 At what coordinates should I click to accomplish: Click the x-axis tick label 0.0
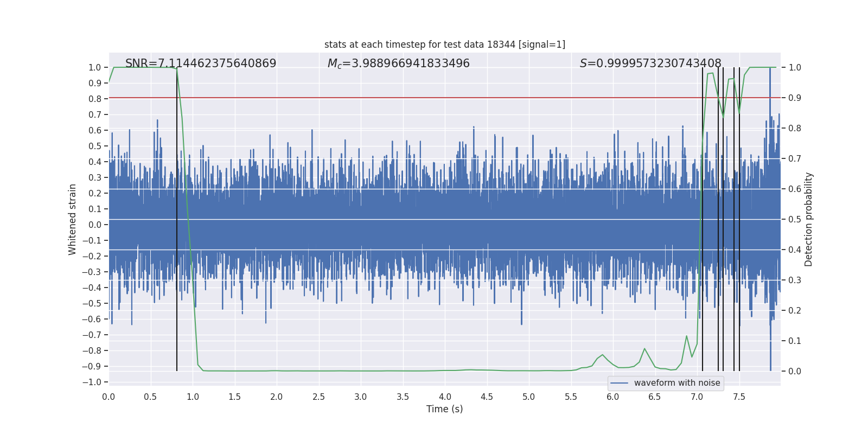click(x=108, y=397)
